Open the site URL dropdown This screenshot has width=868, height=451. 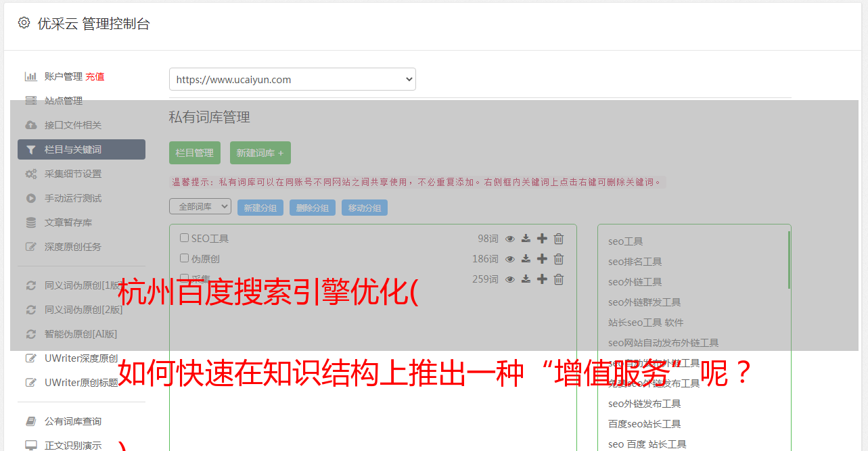click(x=292, y=79)
